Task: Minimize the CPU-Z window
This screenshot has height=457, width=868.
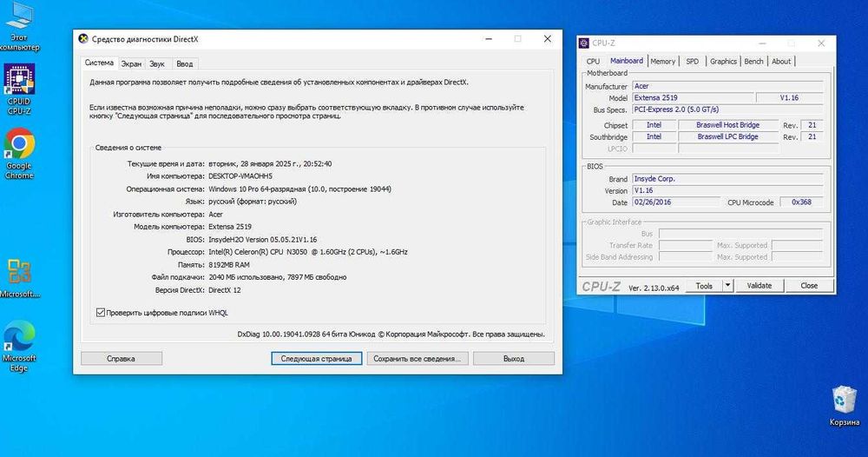Action: point(763,43)
